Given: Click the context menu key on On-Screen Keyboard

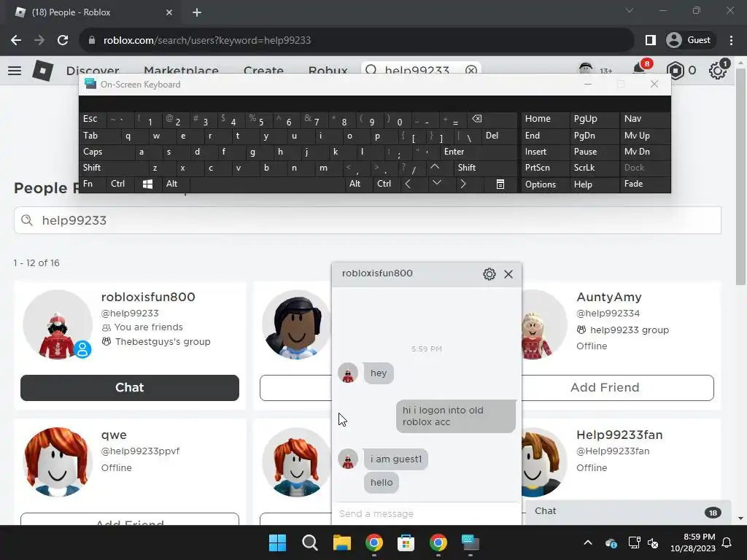Looking at the screenshot, I should (500, 184).
